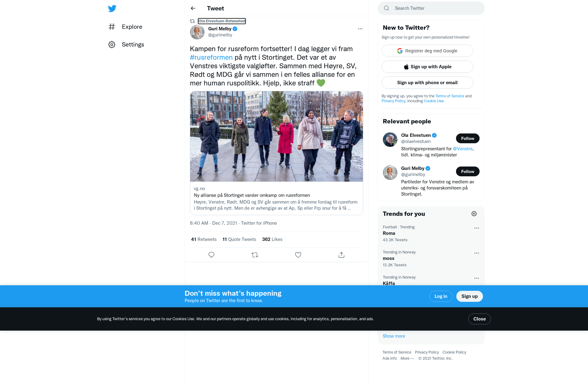This screenshot has height=386, width=588.
Task: Click the Twitter bird logo
Action: tap(112, 8)
